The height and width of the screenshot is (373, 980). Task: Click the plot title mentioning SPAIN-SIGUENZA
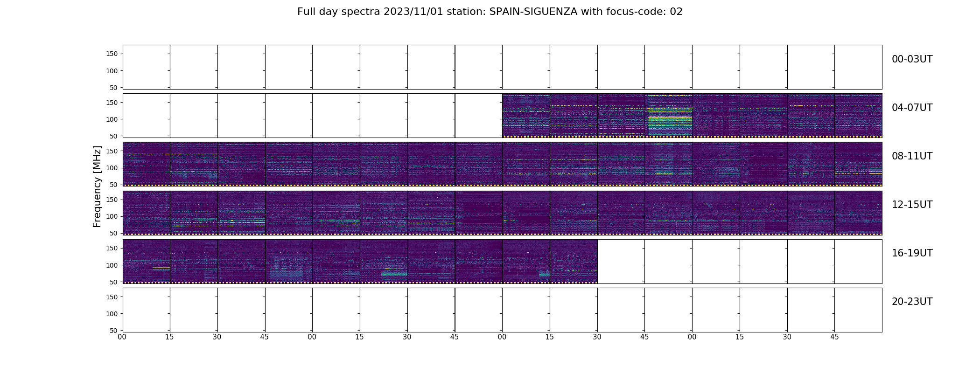490,12
